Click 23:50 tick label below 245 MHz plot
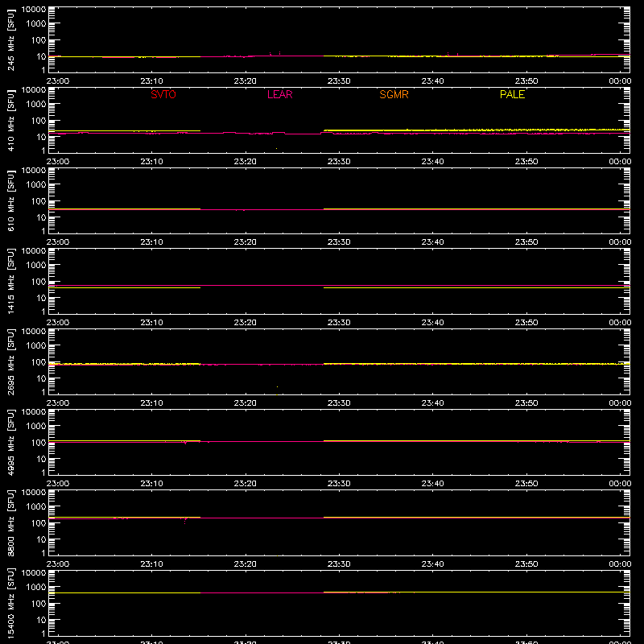Screen dimensions: 644x644 pyautogui.click(x=526, y=81)
